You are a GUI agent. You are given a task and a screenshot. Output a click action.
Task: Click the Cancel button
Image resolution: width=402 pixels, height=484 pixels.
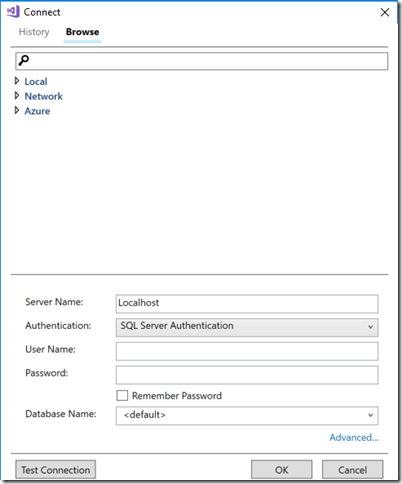(x=352, y=470)
